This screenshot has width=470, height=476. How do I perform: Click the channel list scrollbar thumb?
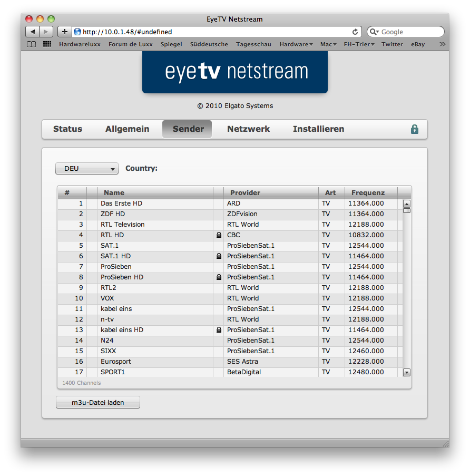point(407,210)
